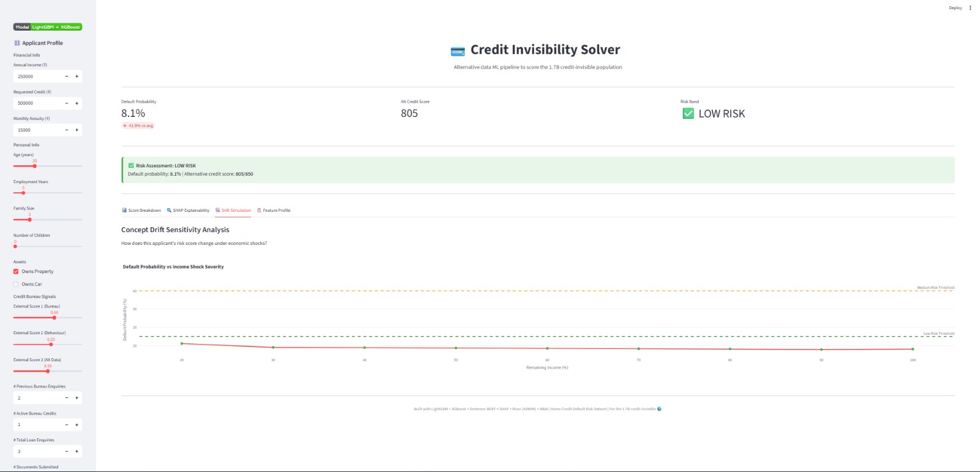
Task: Switch to the Score Breakdown tab
Action: pos(141,210)
